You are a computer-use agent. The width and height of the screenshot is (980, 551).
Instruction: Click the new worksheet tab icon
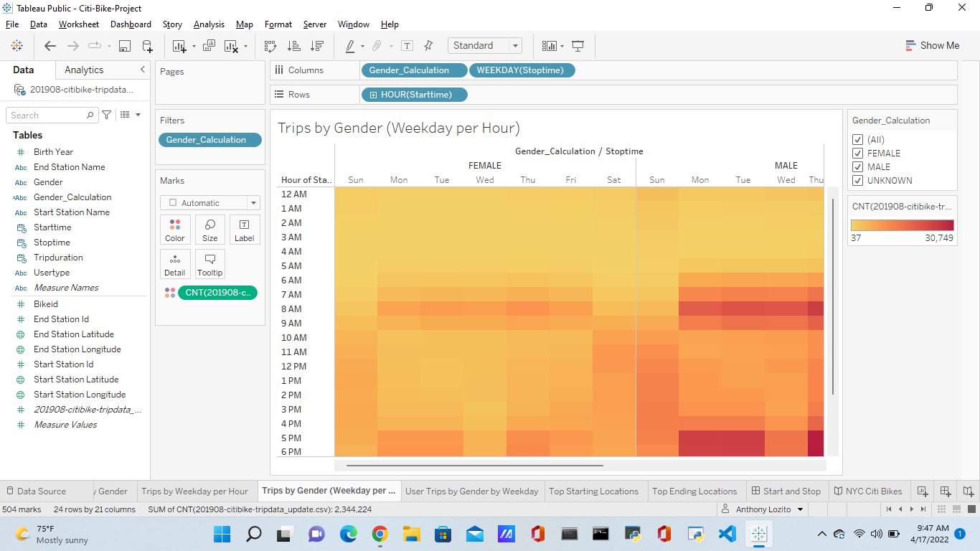[922, 491]
